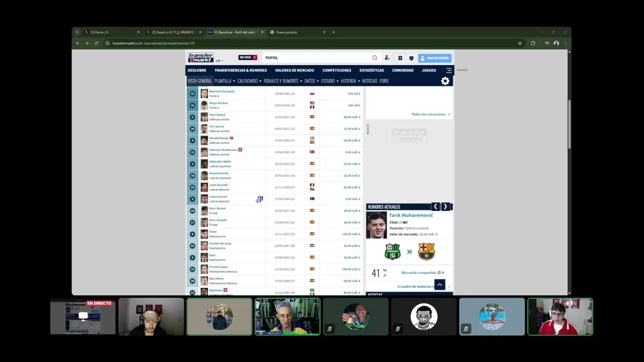
Task: Click browser reload icon
Action: coord(96,43)
